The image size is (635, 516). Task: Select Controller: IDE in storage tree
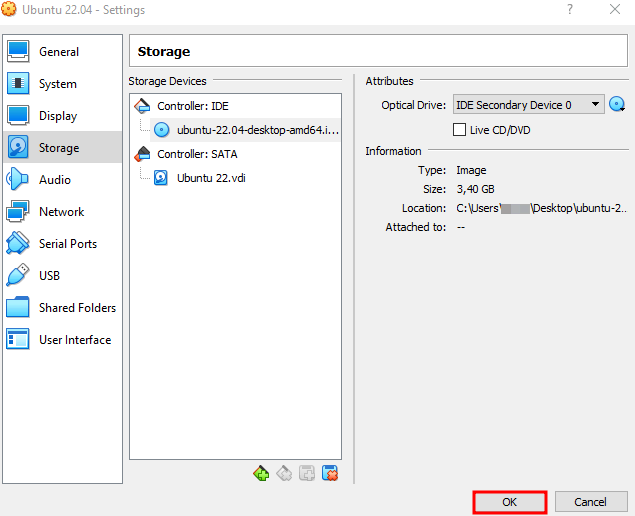coord(193,106)
